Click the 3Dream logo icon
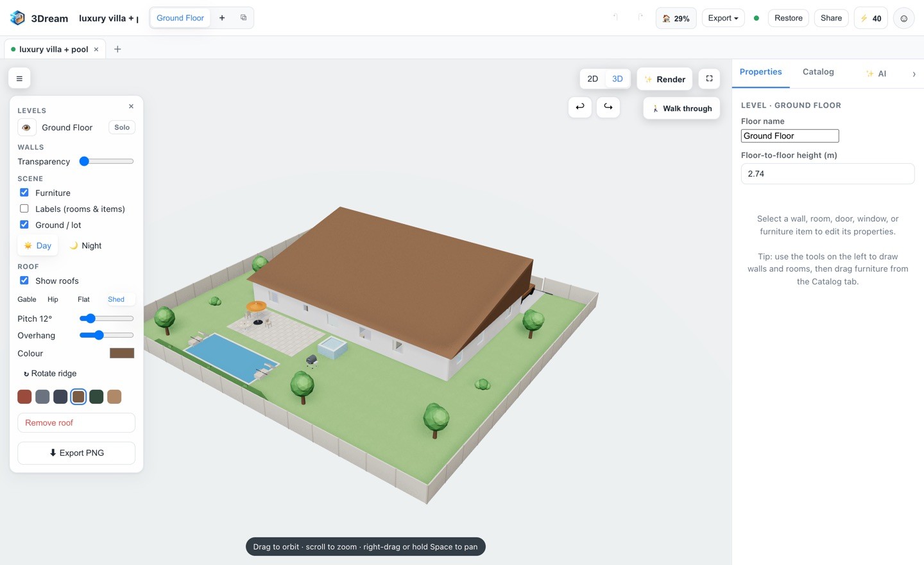Viewport: 924px width, 565px height. point(17,18)
